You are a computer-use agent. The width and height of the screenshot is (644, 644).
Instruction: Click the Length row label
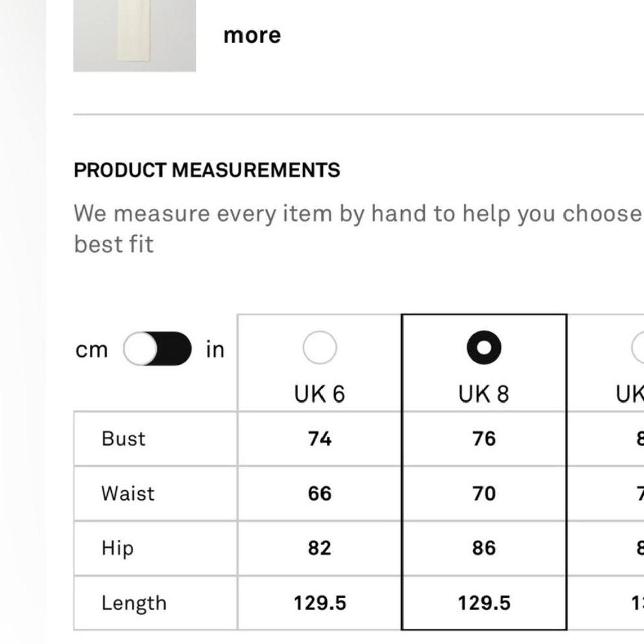(x=133, y=603)
